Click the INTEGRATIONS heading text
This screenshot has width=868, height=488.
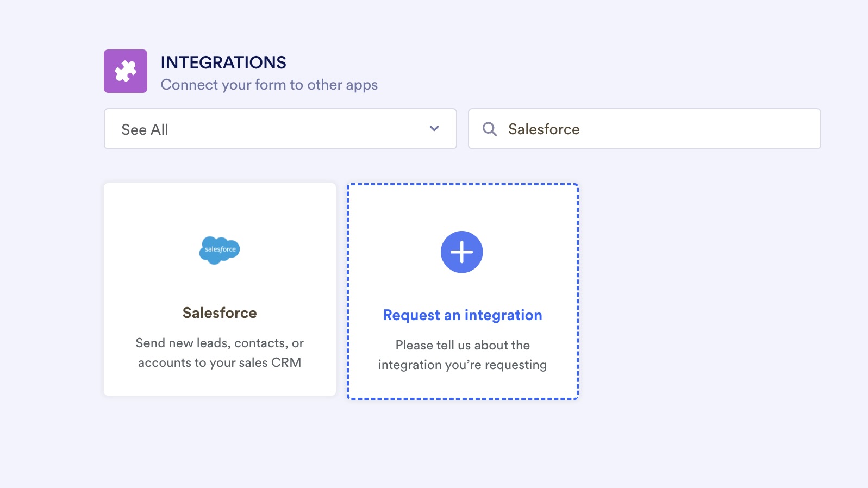click(x=223, y=62)
